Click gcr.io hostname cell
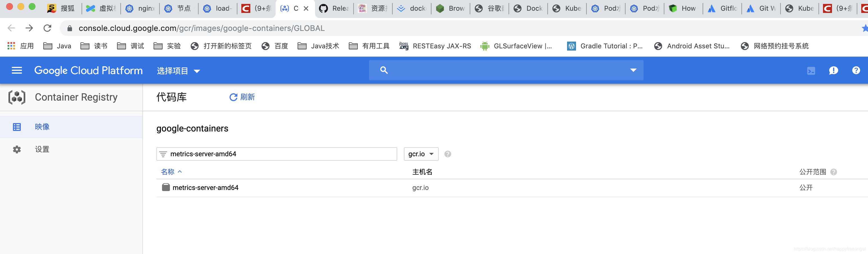 pos(420,188)
